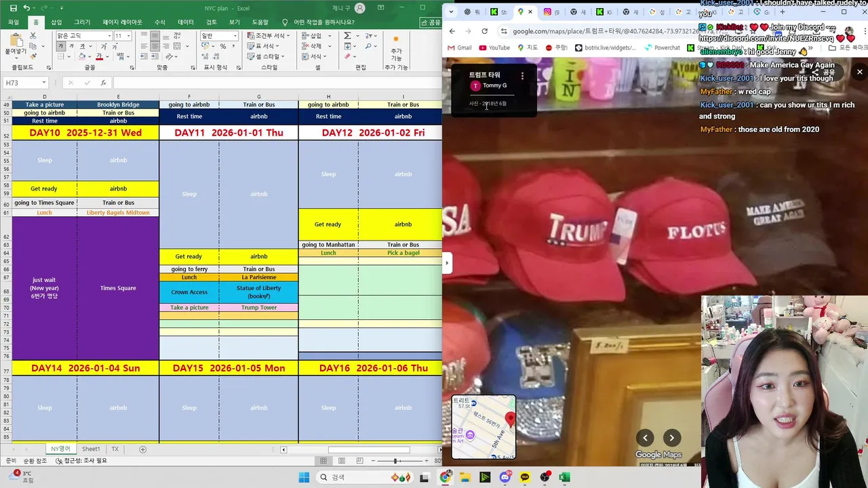Apply cell borders from the font group
The image size is (868, 488).
click(x=61, y=57)
